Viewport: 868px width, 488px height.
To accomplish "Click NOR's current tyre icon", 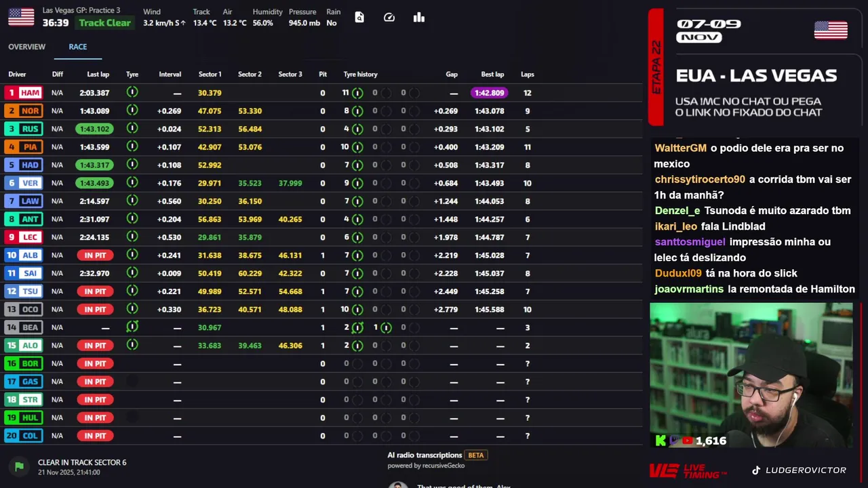I will pyautogui.click(x=132, y=110).
